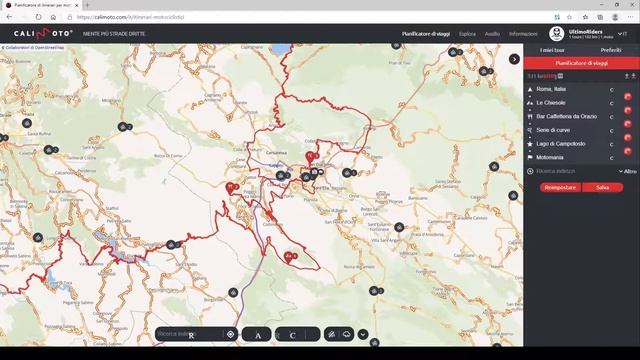Viewport: 640px width, 360px height.
Task: Collapse the side panel with the arrow
Action: 514,59
